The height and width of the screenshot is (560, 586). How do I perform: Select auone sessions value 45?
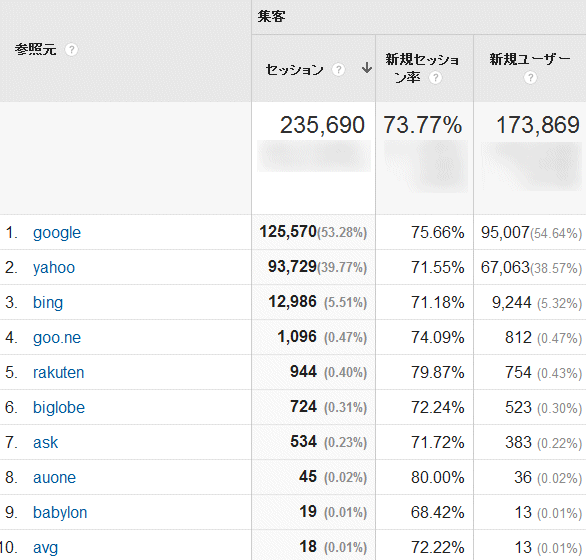click(x=308, y=477)
